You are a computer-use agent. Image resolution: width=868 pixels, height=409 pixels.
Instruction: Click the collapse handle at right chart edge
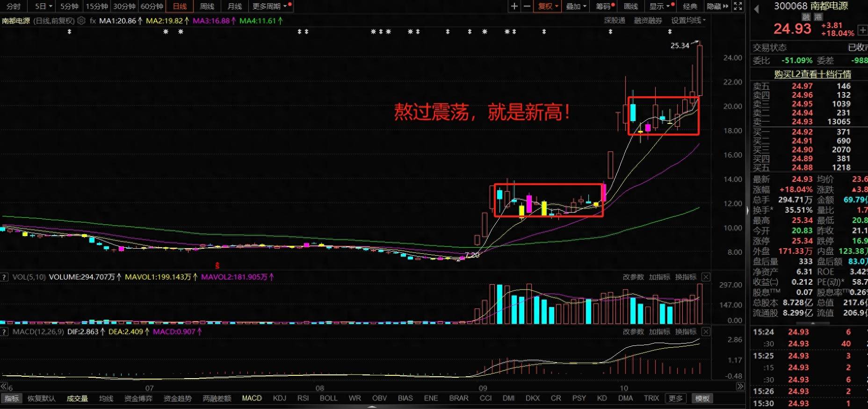[747, 211]
